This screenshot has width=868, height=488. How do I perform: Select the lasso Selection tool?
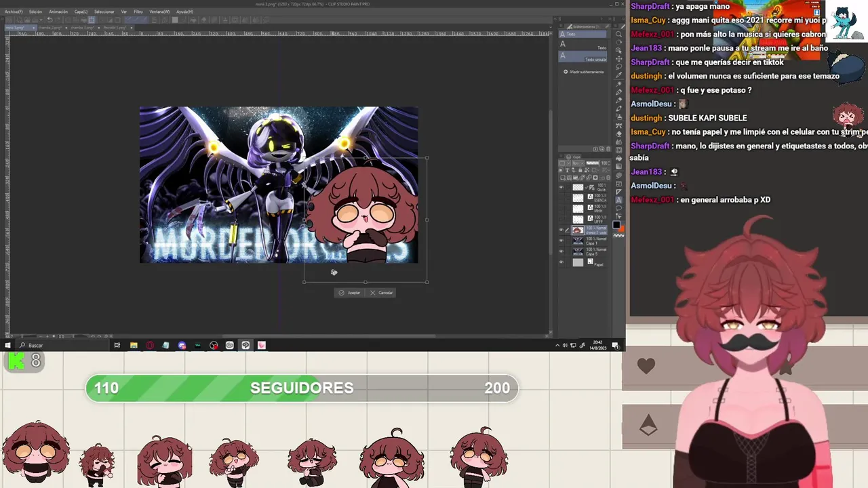point(618,66)
